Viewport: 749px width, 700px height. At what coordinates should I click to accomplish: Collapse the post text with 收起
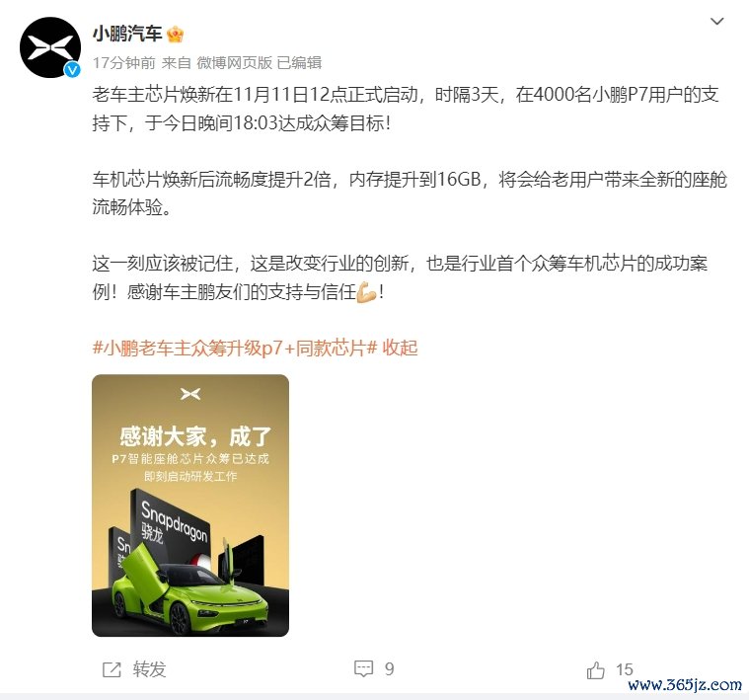point(401,348)
